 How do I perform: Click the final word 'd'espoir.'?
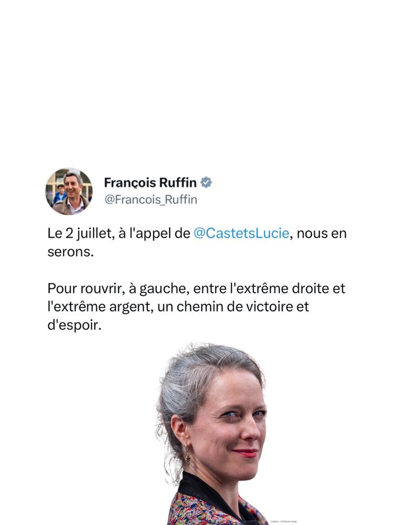75,325
